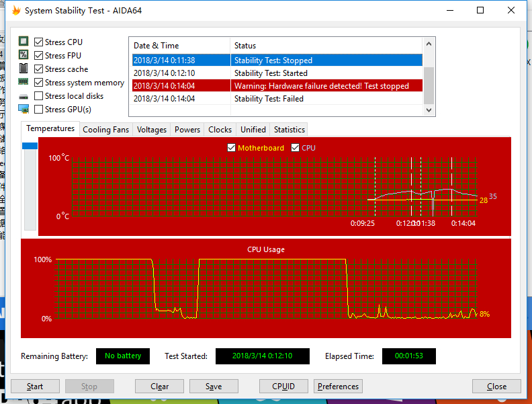Uncheck the Stress CPU checkbox
Screen dimensions: 532x404
coord(39,42)
